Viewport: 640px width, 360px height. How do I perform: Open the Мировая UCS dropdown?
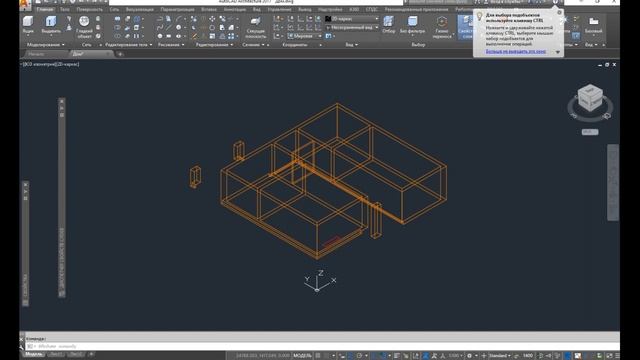pos(304,36)
